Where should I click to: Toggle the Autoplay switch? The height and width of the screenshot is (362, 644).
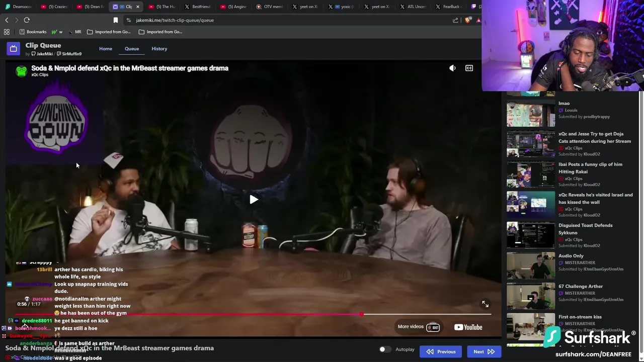click(385, 349)
